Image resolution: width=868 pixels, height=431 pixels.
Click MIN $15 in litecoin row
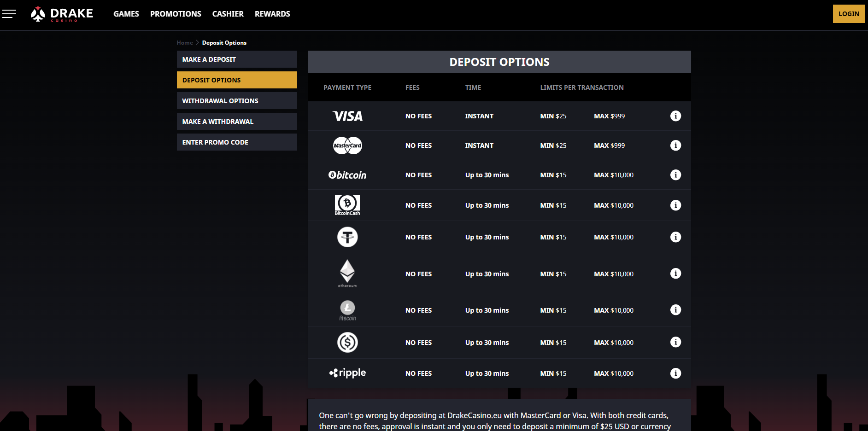pyautogui.click(x=553, y=310)
